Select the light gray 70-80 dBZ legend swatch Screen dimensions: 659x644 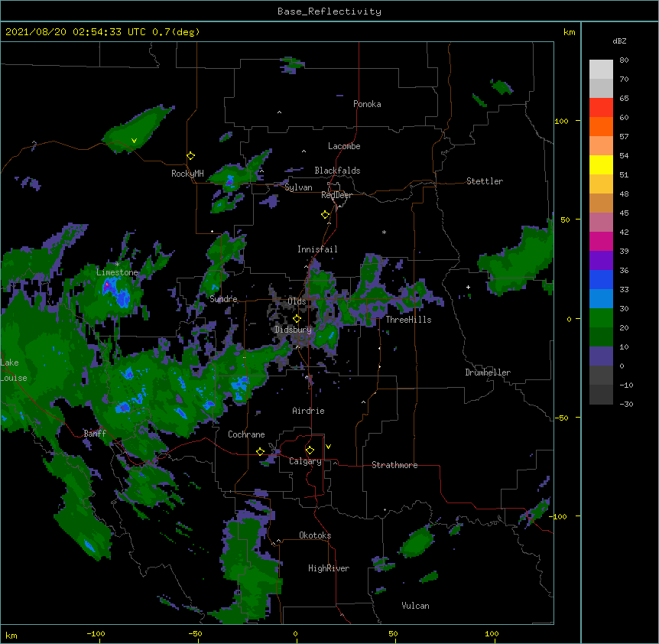click(601, 69)
